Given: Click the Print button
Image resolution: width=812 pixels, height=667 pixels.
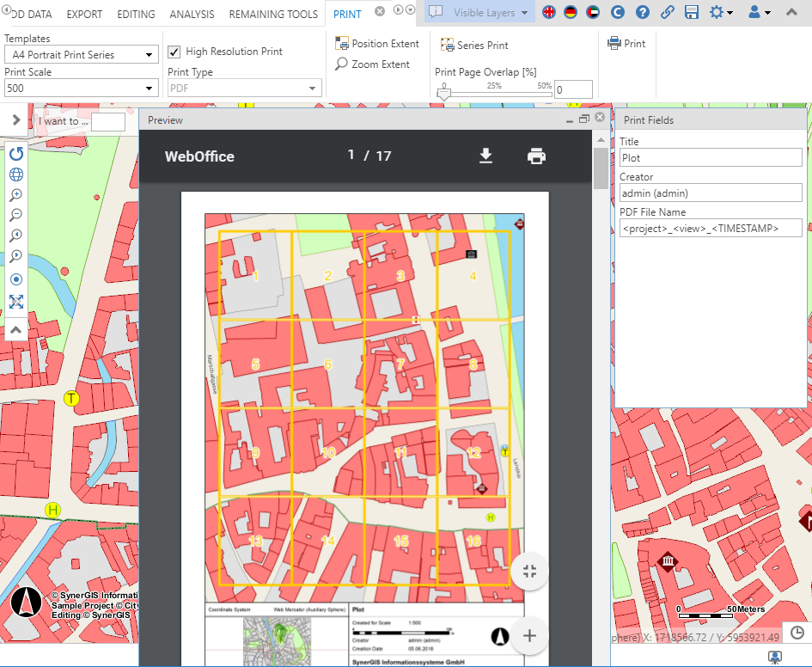Looking at the screenshot, I should pos(627,43).
